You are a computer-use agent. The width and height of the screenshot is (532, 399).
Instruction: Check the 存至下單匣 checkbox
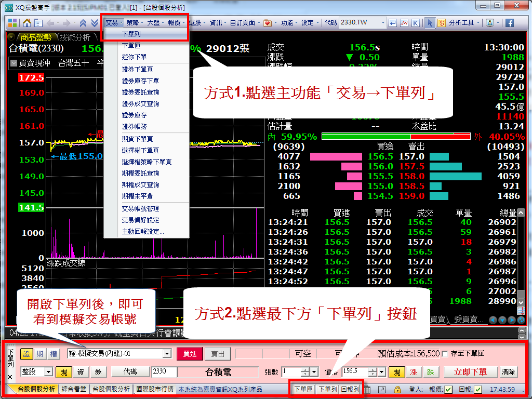click(445, 354)
